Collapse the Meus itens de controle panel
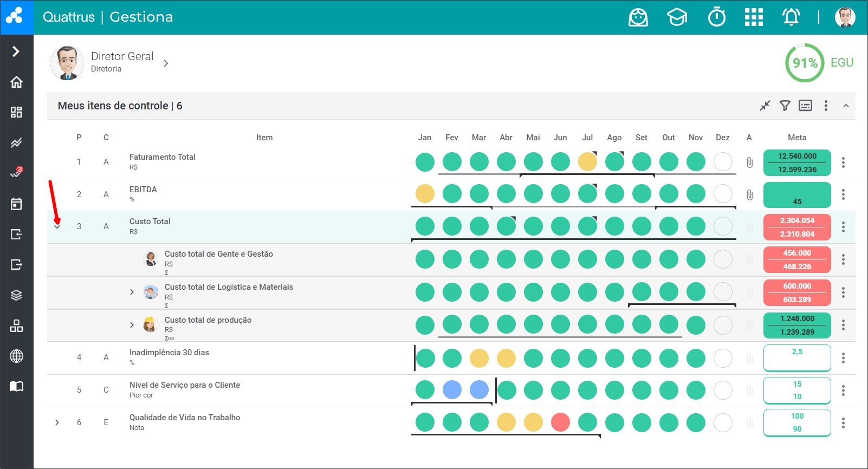The height and width of the screenshot is (469, 868). [x=845, y=106]
